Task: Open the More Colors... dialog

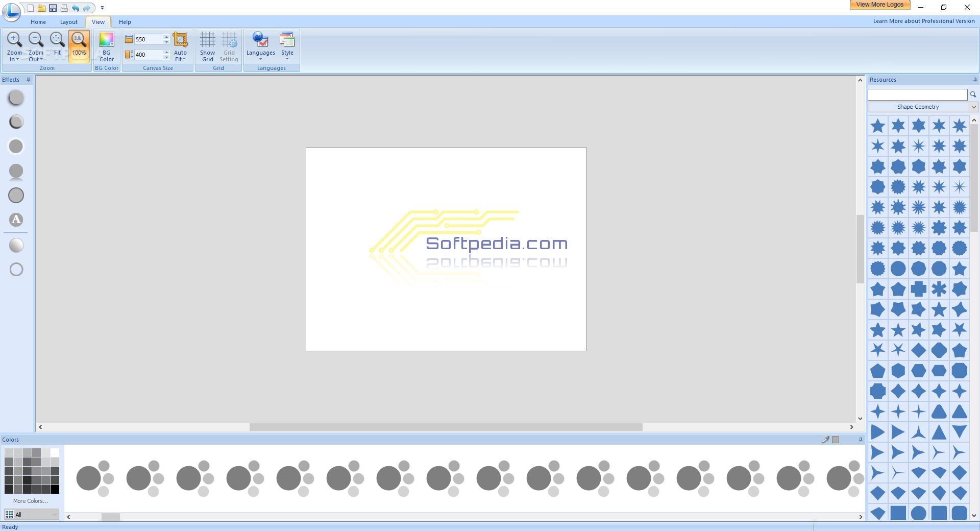Action: pyautogui.click(x=31, y=501)
